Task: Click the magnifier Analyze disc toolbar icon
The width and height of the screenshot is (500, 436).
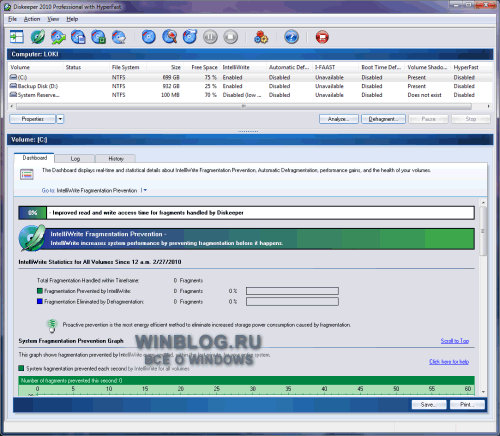Action: (169, 37)
